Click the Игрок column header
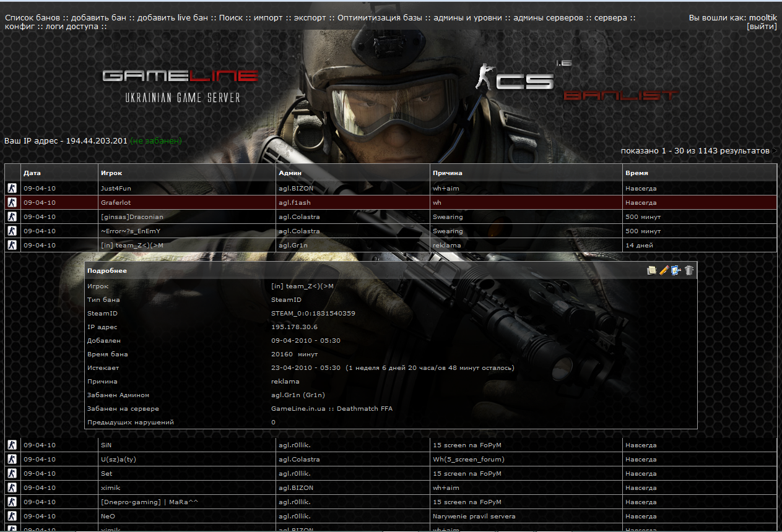The height and width of the screenshot is (532, 782). [x=110, y=173]
